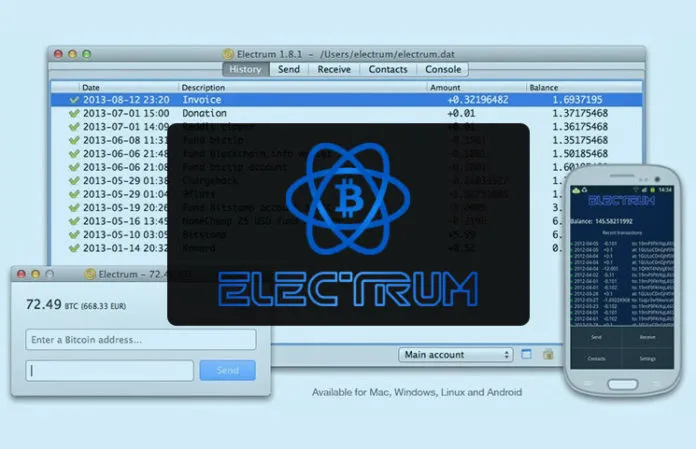Click the checkmark icon for 2013-08-12 23:20
The width and height of the screenshot is (696, 449).
tap(74, 100)
